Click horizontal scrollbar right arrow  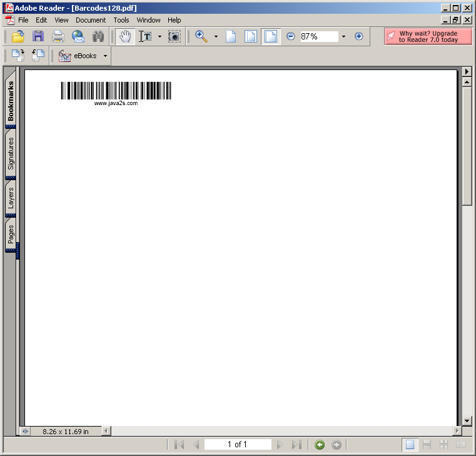[x=457, y=431]
